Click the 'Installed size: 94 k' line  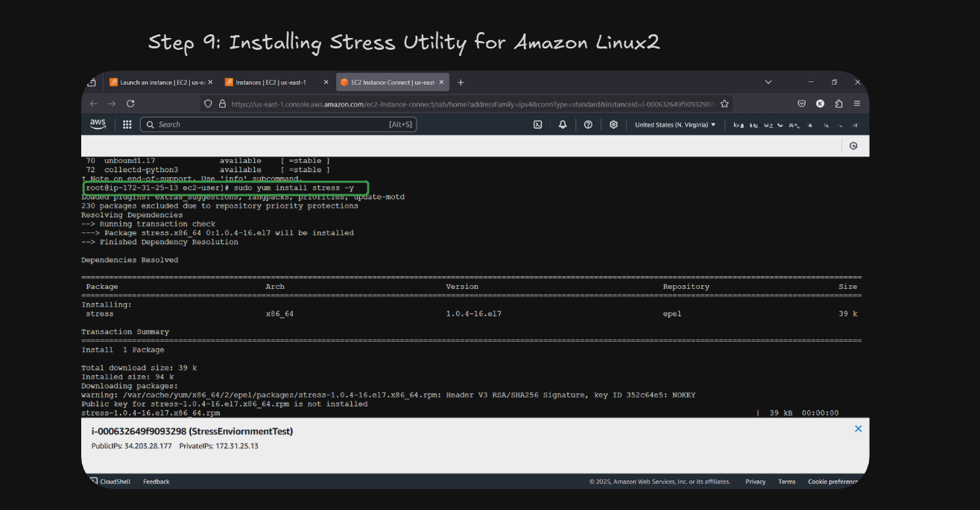pos(127,377)
